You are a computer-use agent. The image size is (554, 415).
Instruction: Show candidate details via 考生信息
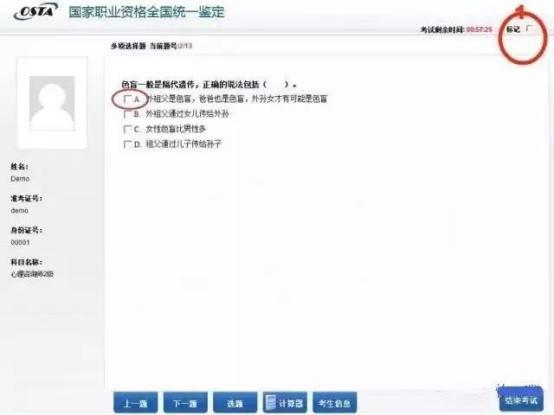tap(335, 402)
